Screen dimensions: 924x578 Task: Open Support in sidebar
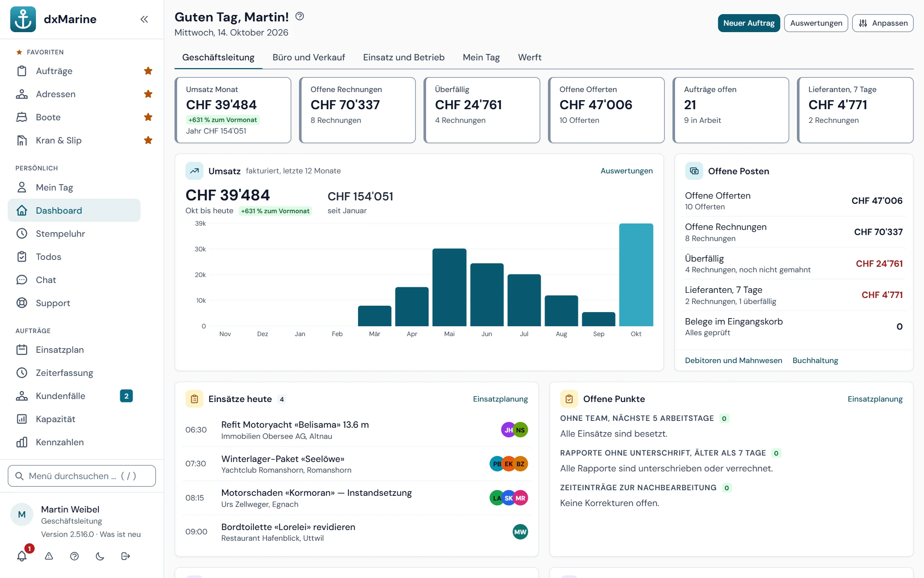point(74,303)
